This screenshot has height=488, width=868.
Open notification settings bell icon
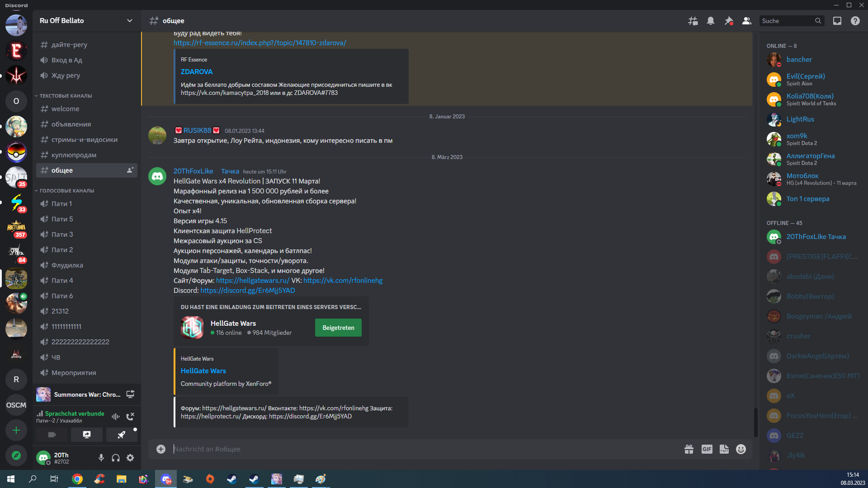coord(711,21)
